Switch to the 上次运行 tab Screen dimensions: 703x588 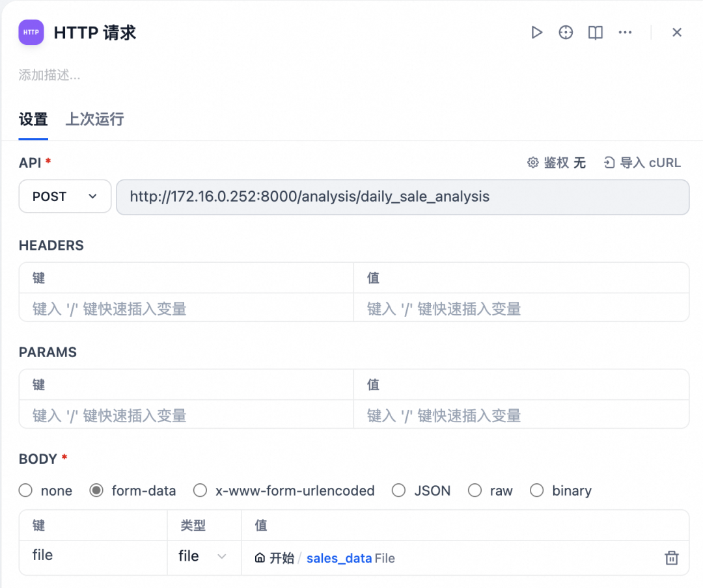coord(94,119)
